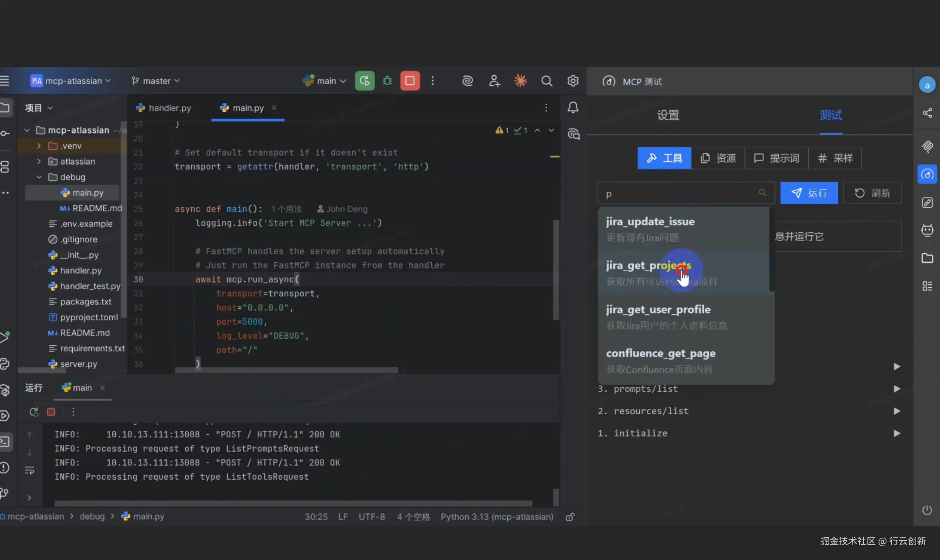The width and height of the screenshot is (940, 560).
Task: Open the notifications bell icon
Action: (573, 107)
